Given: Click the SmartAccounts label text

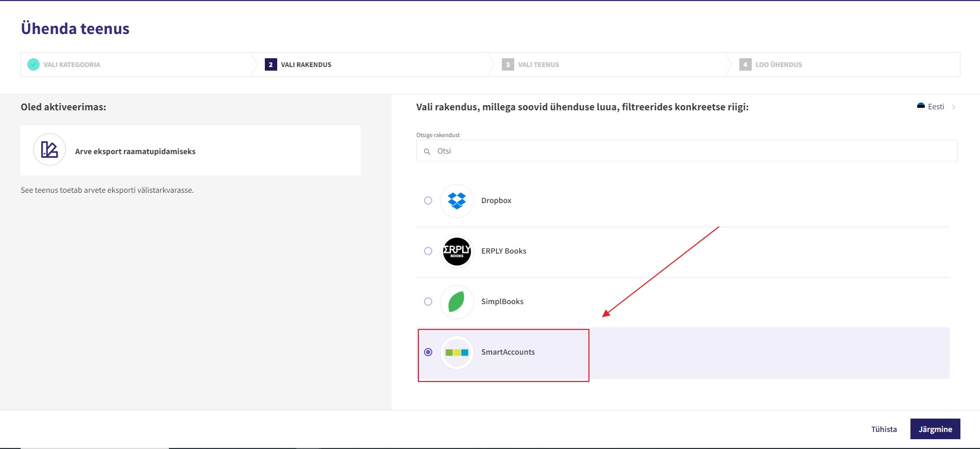Looking at the screenshot, I should pos(508,352).
